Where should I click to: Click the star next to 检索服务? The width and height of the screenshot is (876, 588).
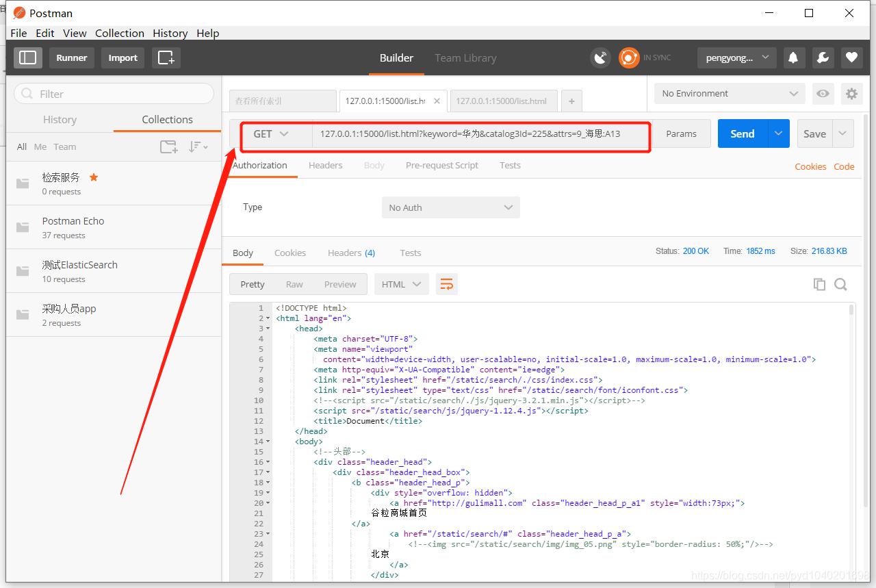click(94, 177)
